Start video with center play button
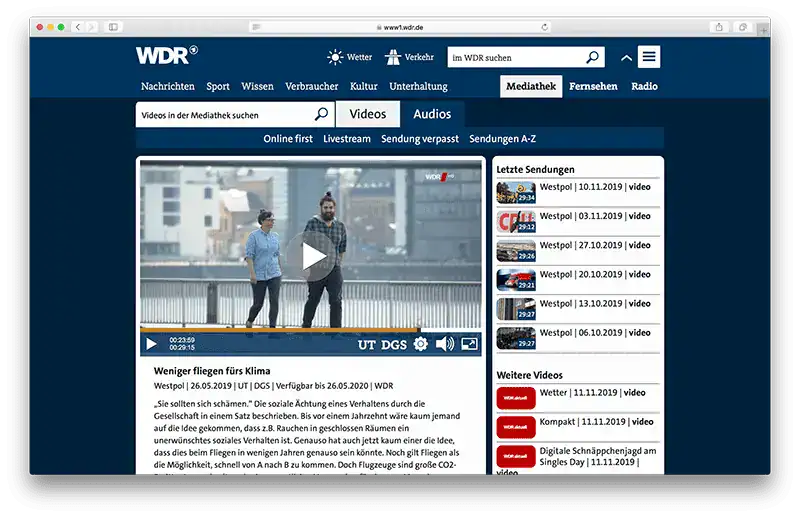This screenshot has width=800, height=517. (x=310, y=256)
